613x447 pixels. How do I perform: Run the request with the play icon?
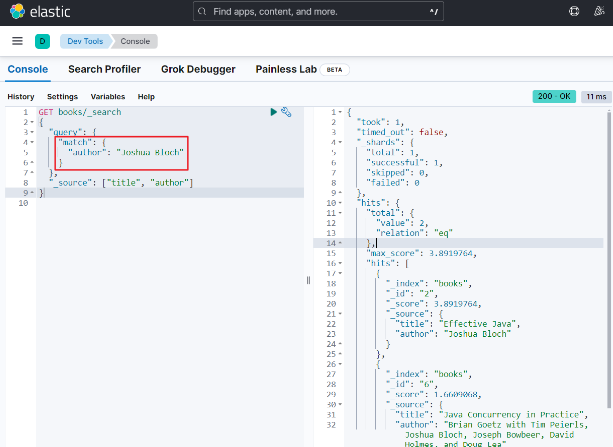pyautogui.click(x=274, y=112)
